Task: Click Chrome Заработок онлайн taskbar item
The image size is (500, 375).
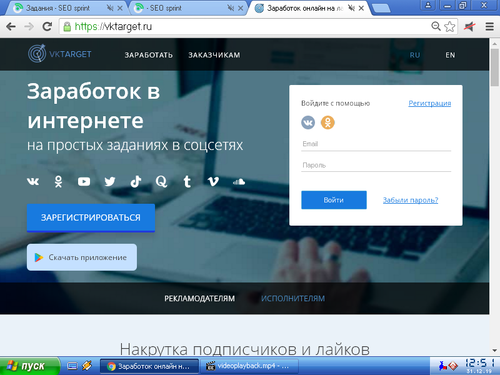Action: pos(149,366)
